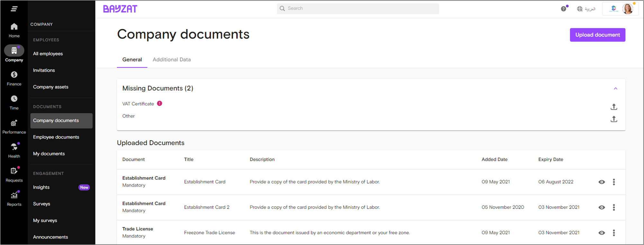This screenshot has height=245, width=644.
Task: Go to Performance target icon
Action: pos(14,123)
